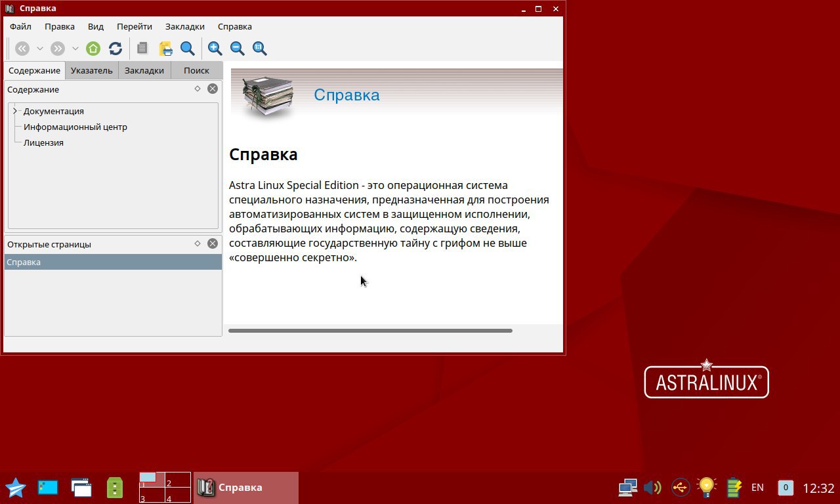The width and height of the screenshot is (840, 504).
Task: Open the Перейти menu
Action: (135, 26)
